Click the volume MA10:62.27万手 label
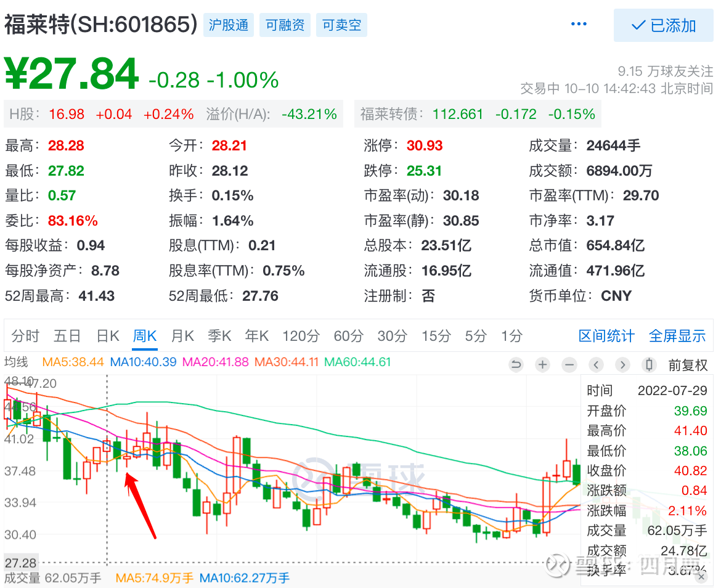Image resolution: width=721 pixels, height=588 pixels. point(244,578)
